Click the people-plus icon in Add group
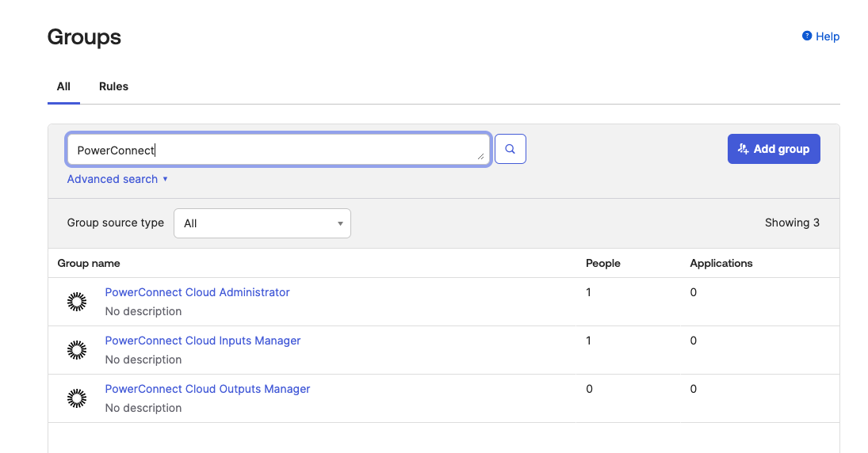 [x=743, y=149]
